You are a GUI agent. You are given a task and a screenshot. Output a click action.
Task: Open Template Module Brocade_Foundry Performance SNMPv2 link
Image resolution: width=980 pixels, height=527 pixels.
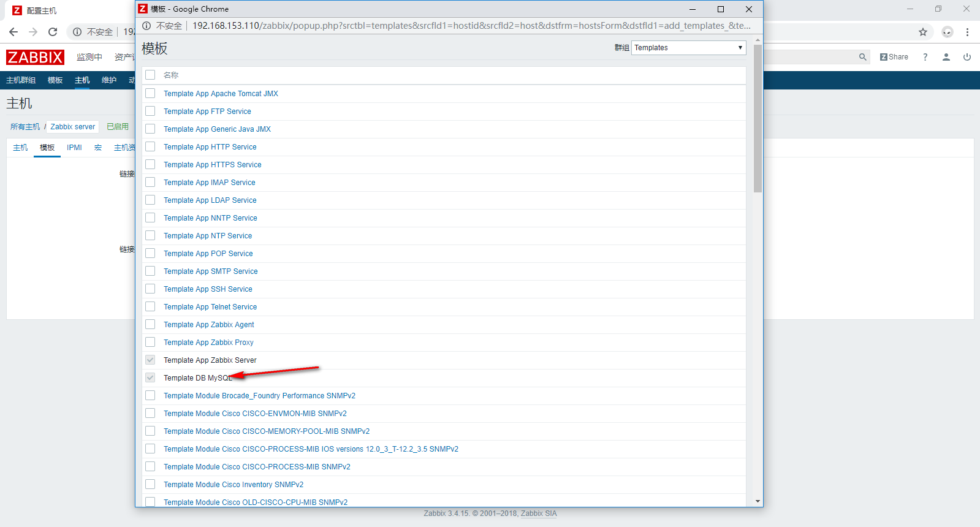click(x=259, y=396)
